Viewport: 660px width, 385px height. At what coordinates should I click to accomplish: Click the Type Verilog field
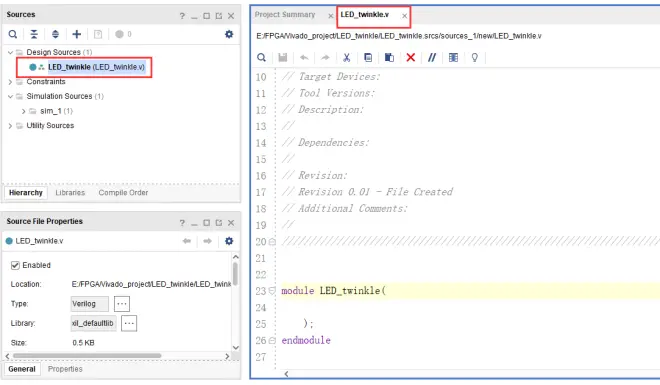coord(90,304)
